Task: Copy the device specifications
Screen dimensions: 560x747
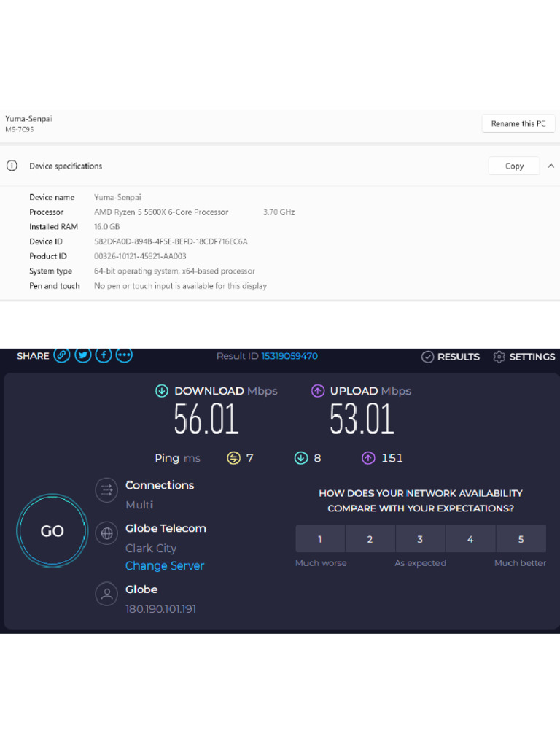Action: click(x=514, y=166)
